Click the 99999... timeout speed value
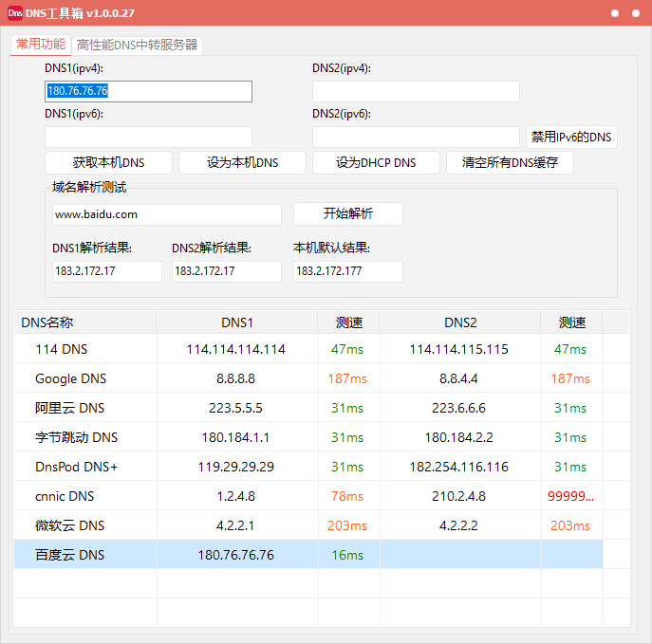 [x=570, y=496]
